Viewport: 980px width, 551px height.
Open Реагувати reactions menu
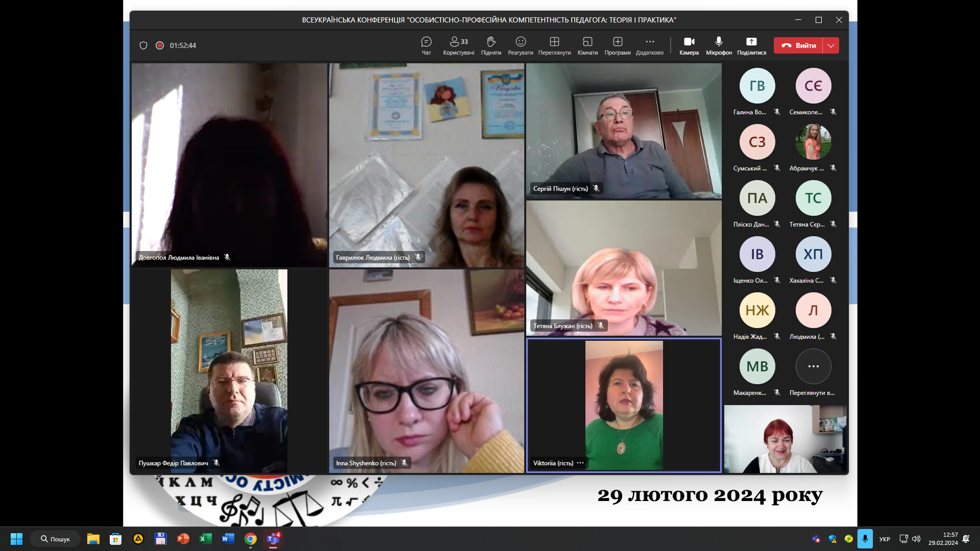pyautogui.click(x=521, y=45)
